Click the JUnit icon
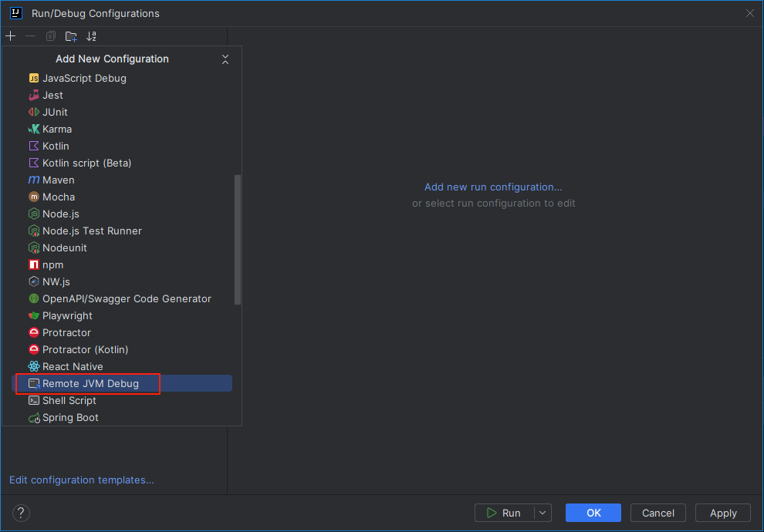 pos(34,112)
